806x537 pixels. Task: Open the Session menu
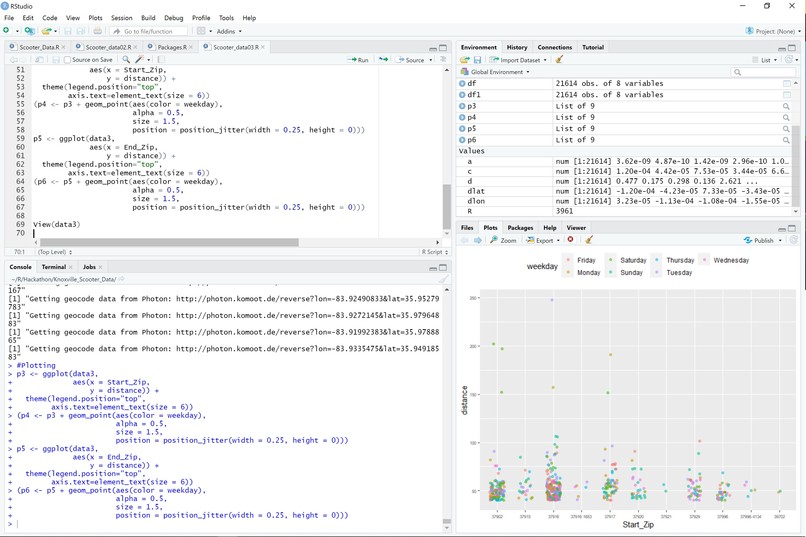[121, 17]
